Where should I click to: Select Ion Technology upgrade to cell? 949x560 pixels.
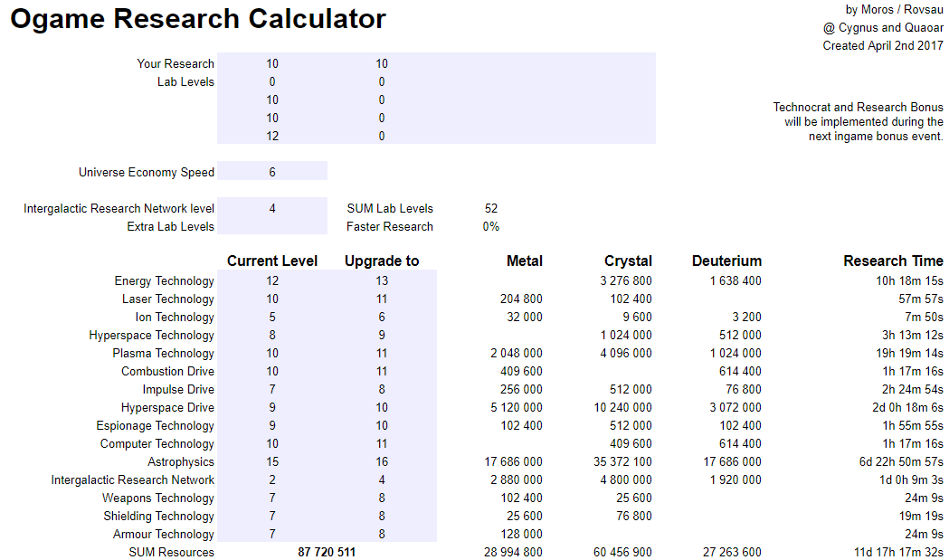point(382,318)
